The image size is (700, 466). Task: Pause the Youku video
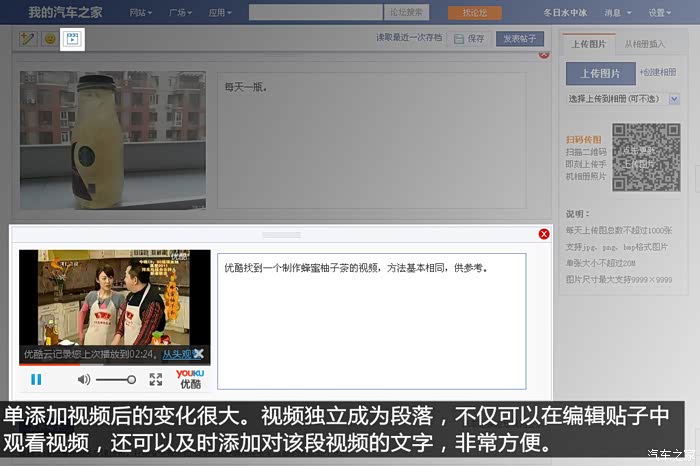36,379
